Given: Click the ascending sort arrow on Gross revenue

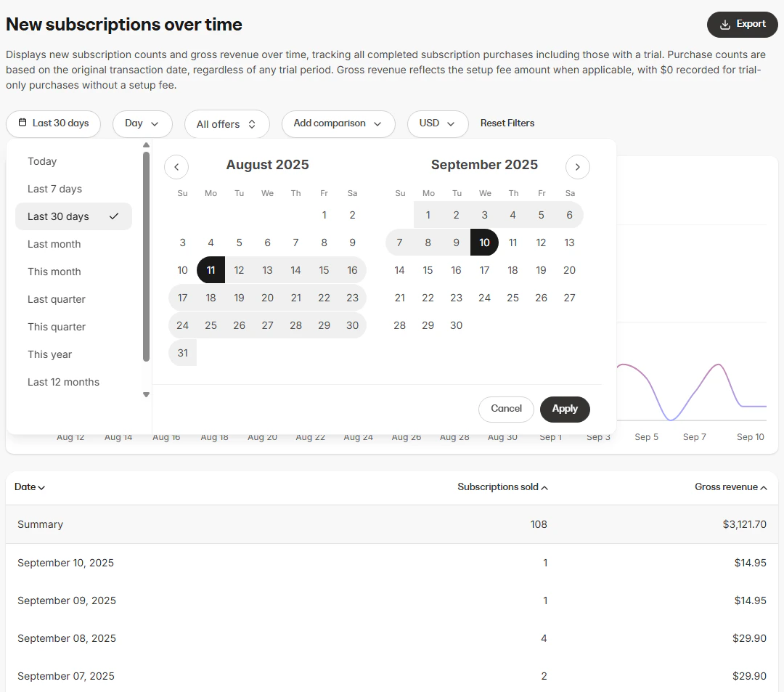Looking at the screenshot, I should (763, 487).
